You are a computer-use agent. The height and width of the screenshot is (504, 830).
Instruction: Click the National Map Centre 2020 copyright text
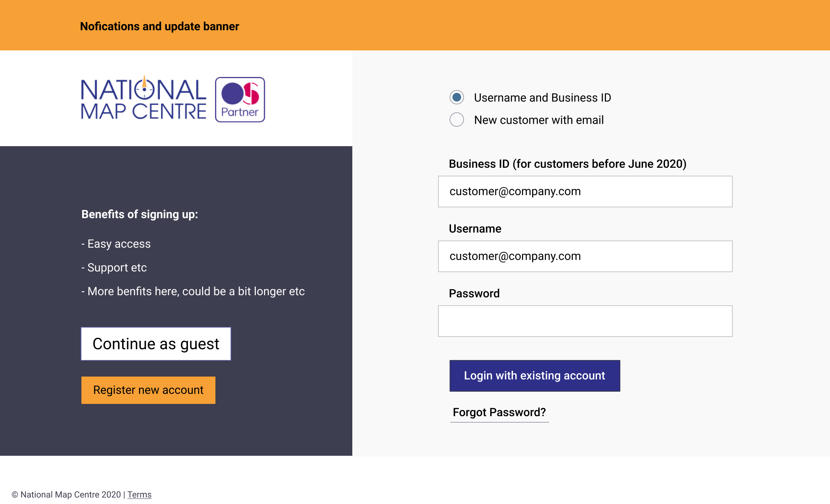tap(66, 495)
